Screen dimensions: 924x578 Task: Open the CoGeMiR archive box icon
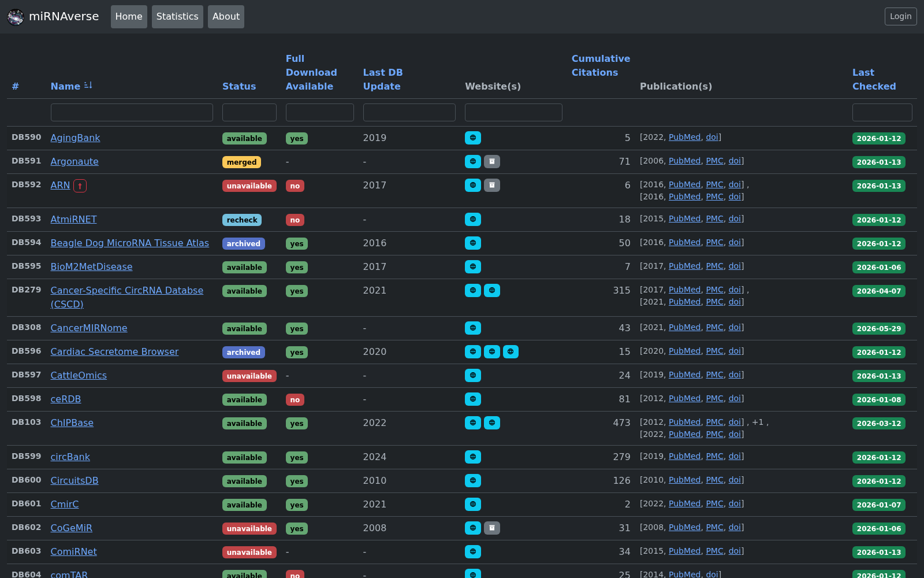[x=491, y=528]
